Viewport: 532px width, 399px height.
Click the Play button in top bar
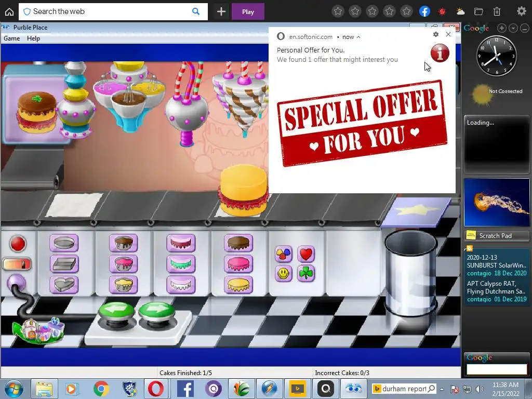248,11
